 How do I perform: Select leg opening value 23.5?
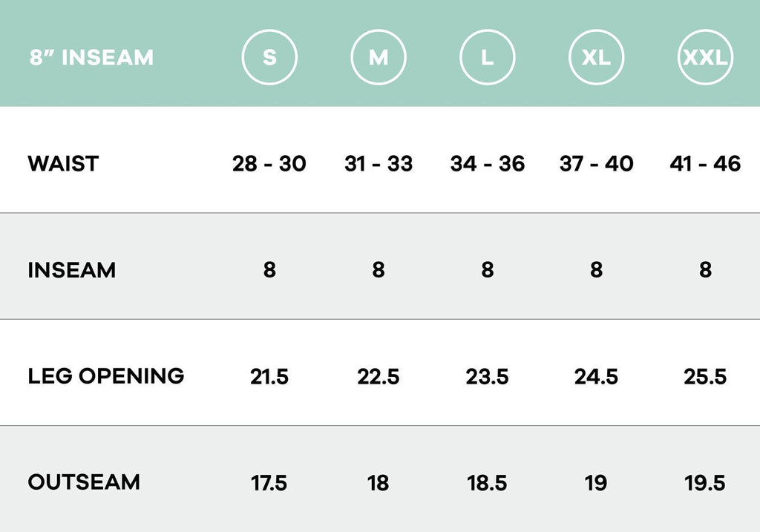487,377
